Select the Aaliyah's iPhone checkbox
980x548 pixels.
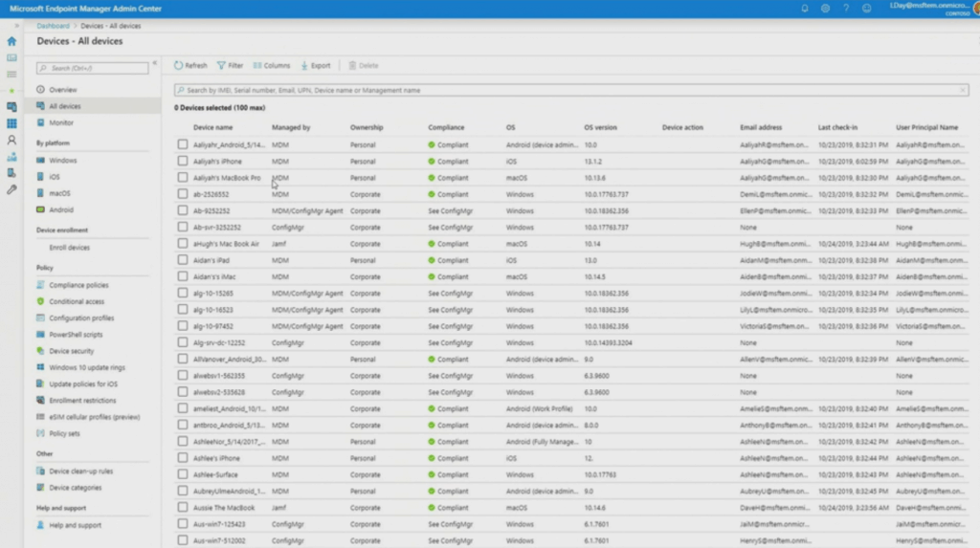tap(183, 161)
